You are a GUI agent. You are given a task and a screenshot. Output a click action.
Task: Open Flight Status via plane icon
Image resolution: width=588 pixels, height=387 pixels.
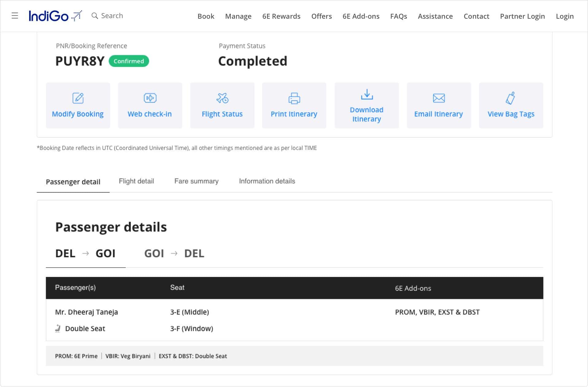(x=222, y=98)
